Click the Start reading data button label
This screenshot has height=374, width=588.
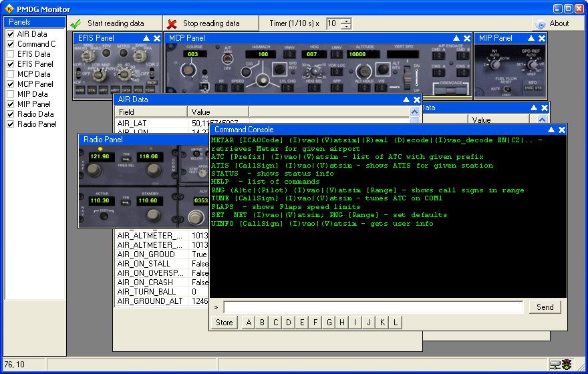pyautogui.click(x=116, y=23)
